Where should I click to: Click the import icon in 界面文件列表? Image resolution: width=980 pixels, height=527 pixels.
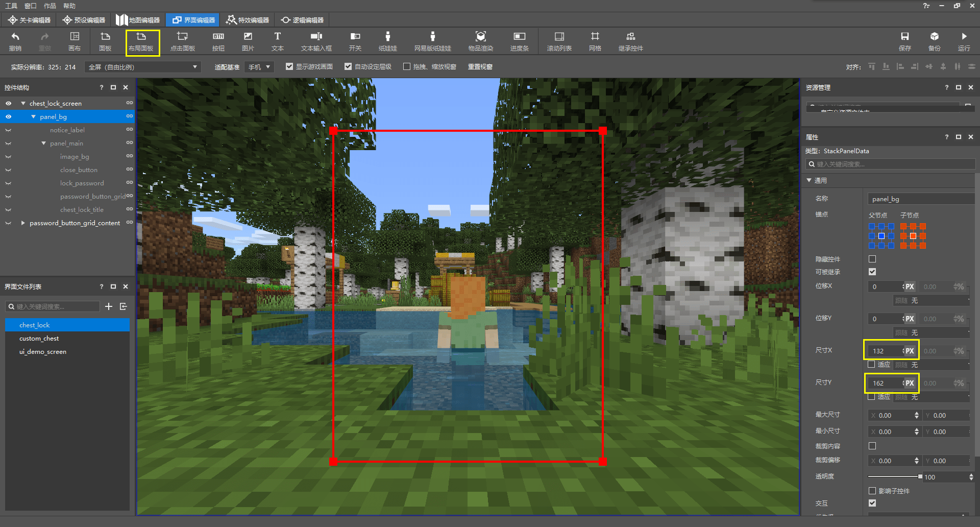point(124,306)
